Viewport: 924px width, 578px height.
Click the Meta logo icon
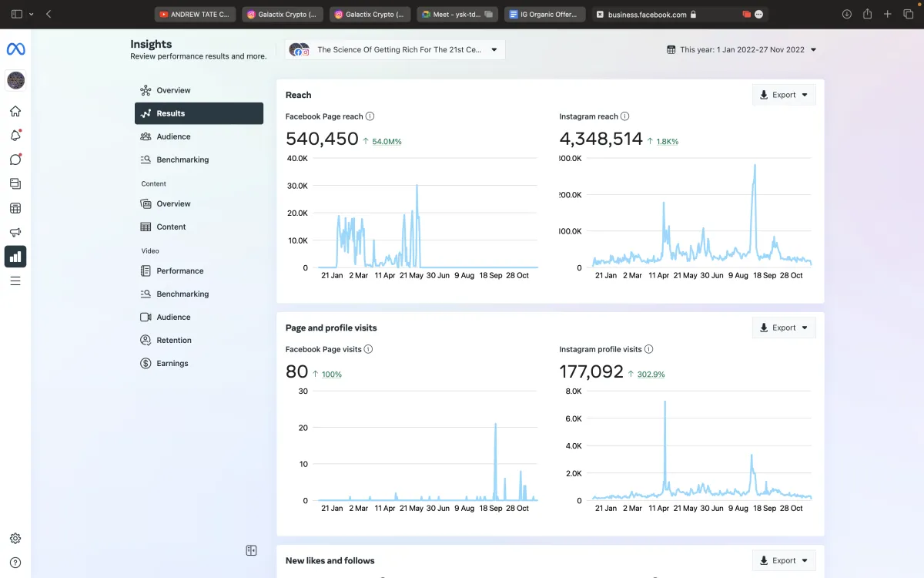15,49
